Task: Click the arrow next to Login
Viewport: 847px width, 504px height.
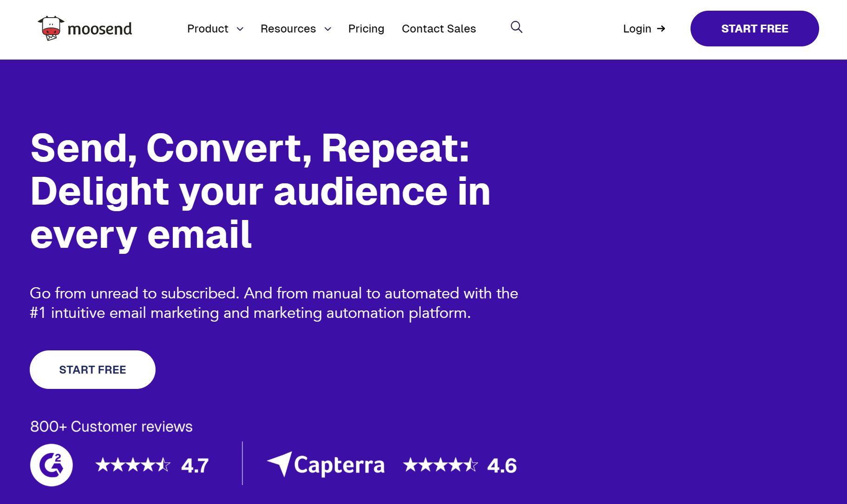Action: [661, 28]
